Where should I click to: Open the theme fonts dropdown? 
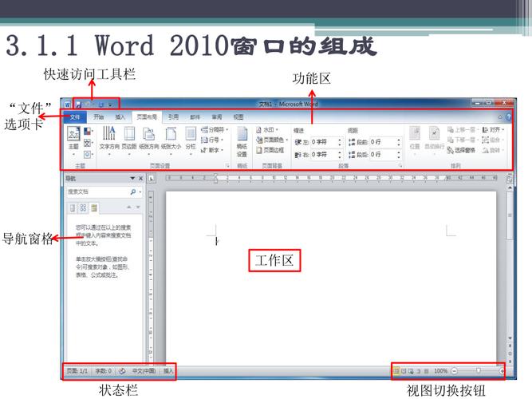point(89,143)
